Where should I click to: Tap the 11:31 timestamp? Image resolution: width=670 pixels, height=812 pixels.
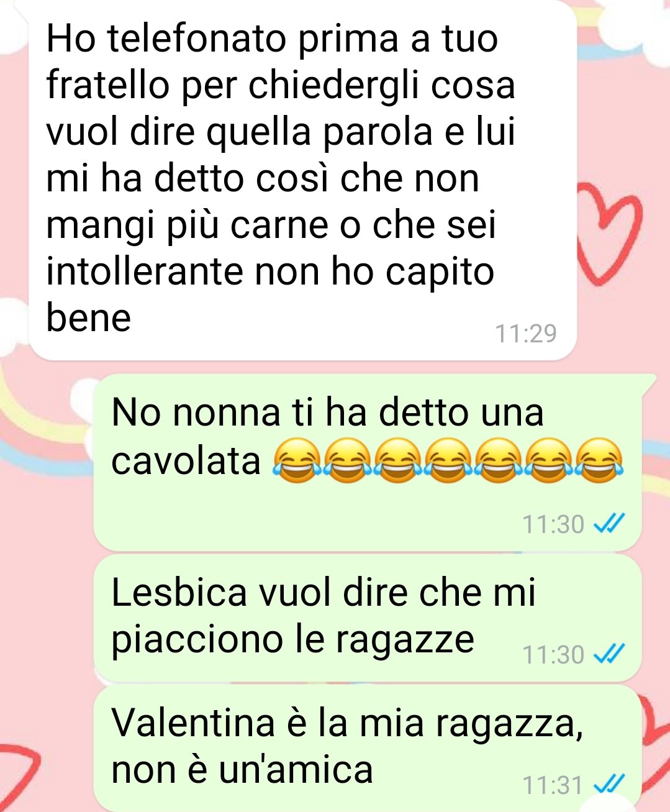[x=553, y=785]
